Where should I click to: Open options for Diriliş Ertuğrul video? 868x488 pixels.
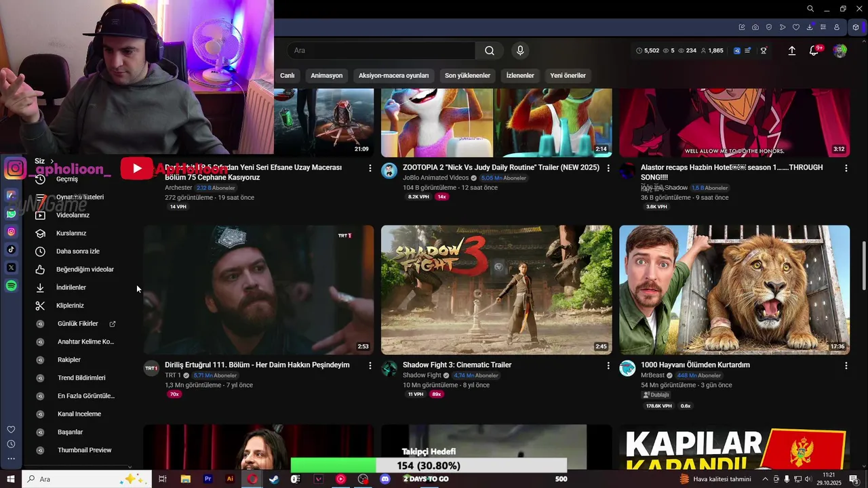coord(370,365)
